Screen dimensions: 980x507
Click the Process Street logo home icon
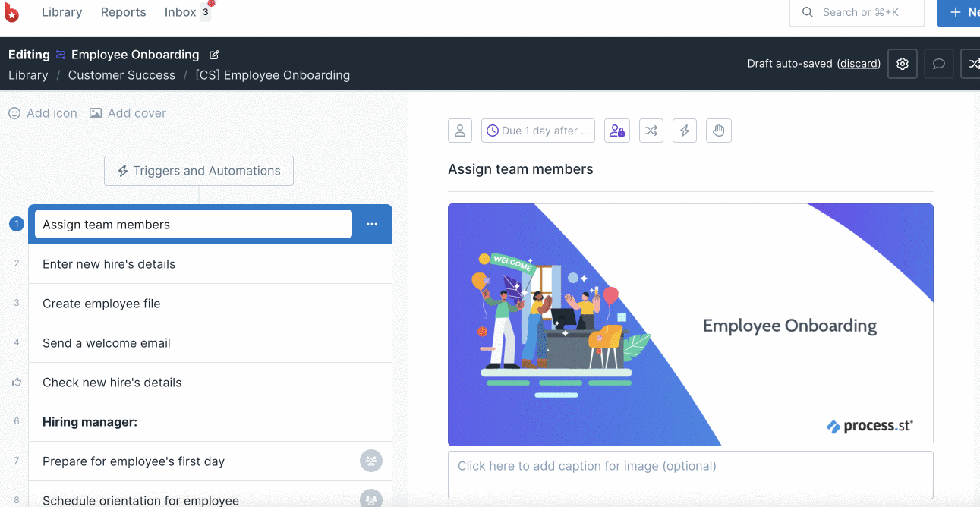pos(12,12)
